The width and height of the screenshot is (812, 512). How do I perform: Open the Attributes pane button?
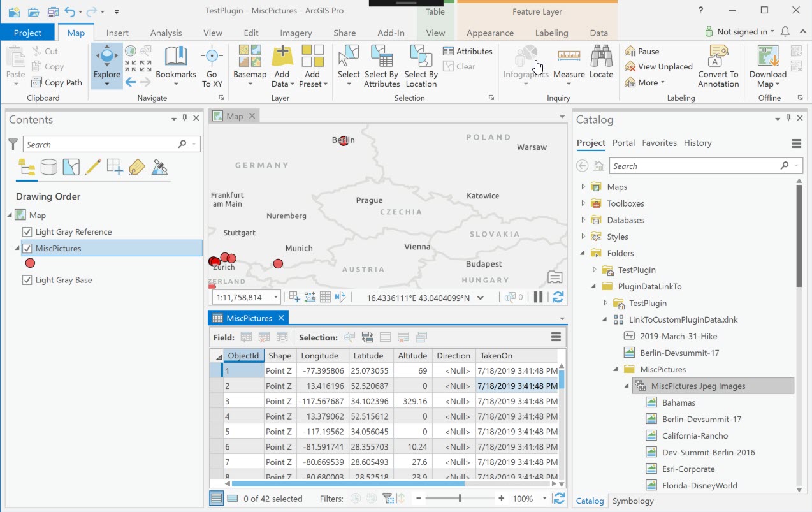click(467, 51)
